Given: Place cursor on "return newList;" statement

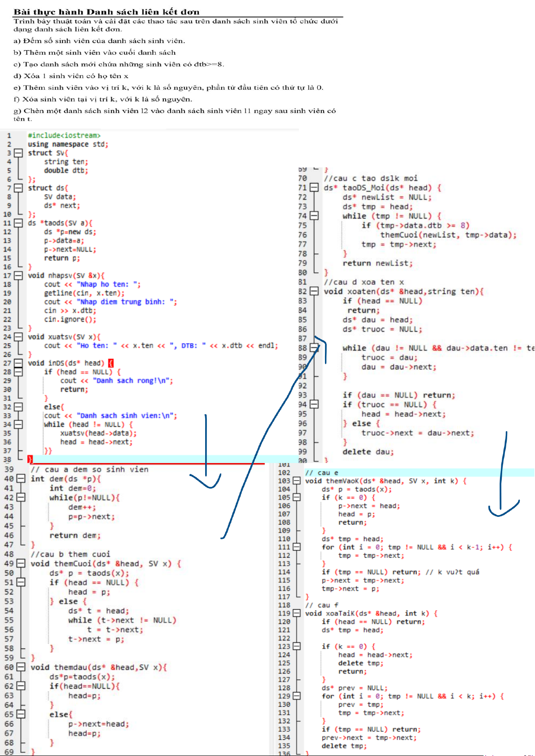Looking at the screenshot, I should pyautogui.click(x=377, y=263).
